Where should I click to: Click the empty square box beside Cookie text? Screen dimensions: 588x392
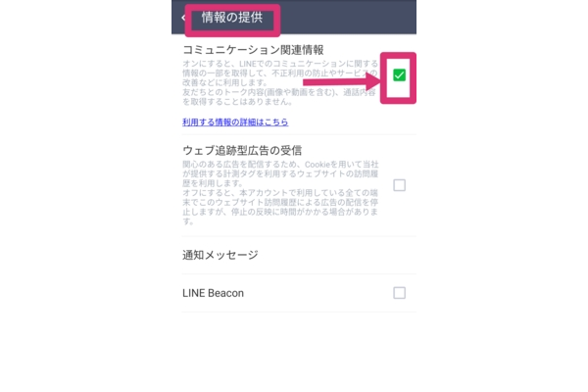(399, 185)
